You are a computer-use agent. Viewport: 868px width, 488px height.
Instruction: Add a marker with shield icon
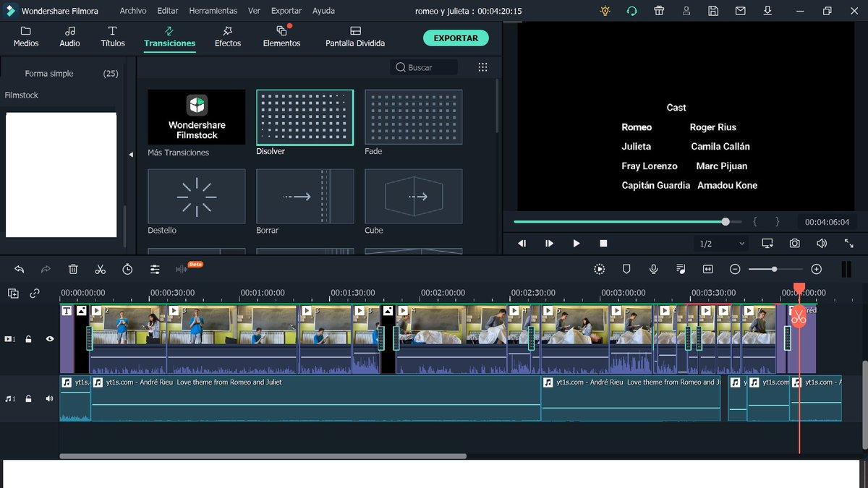pos(627,269)
